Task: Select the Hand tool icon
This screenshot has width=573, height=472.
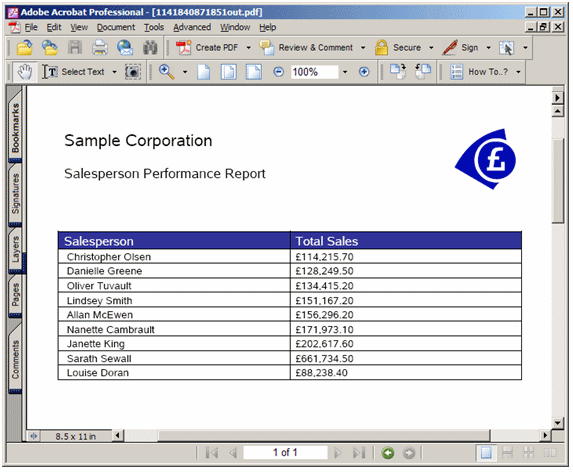Action: [x=25, y=72]
